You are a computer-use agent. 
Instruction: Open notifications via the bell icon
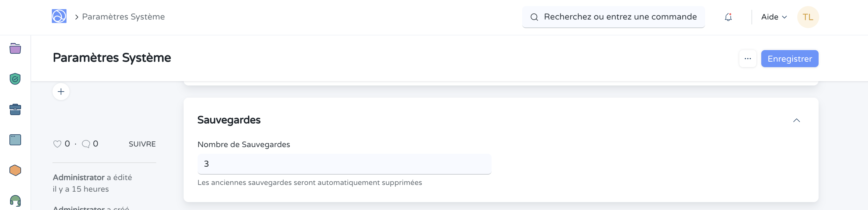click(728, 17)
